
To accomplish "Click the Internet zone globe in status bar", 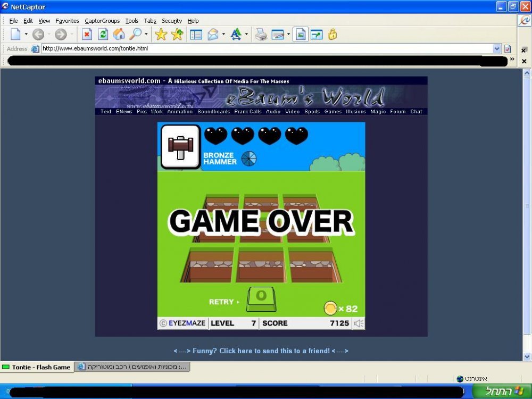I will tap(460, 379).
